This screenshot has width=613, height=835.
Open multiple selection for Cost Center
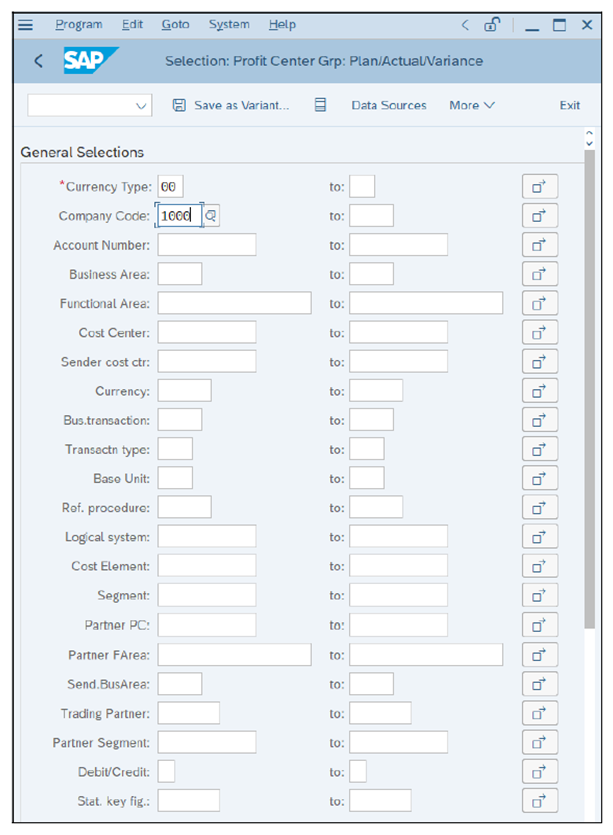(x=540, y=332)
